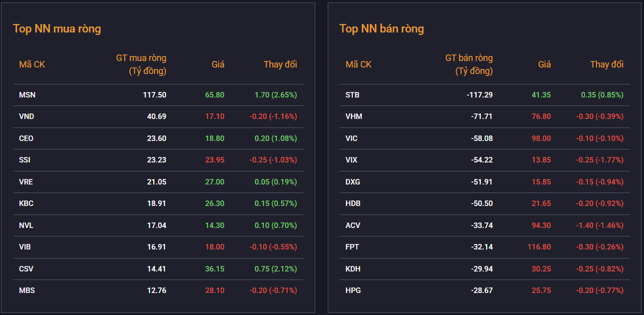This screenshot has height=315, width=644.
Task: Click 'Mã CK' header in sell table
Action: 358,64
